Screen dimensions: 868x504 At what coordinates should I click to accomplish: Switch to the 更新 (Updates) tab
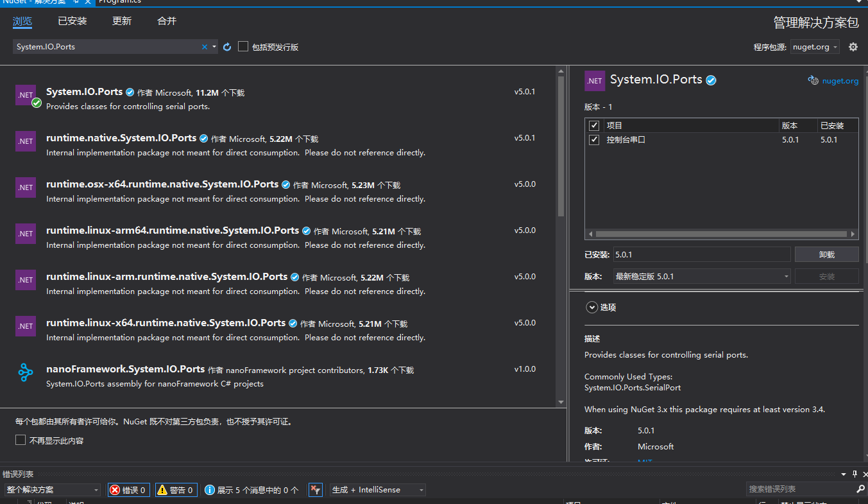(x=122, y=21)
